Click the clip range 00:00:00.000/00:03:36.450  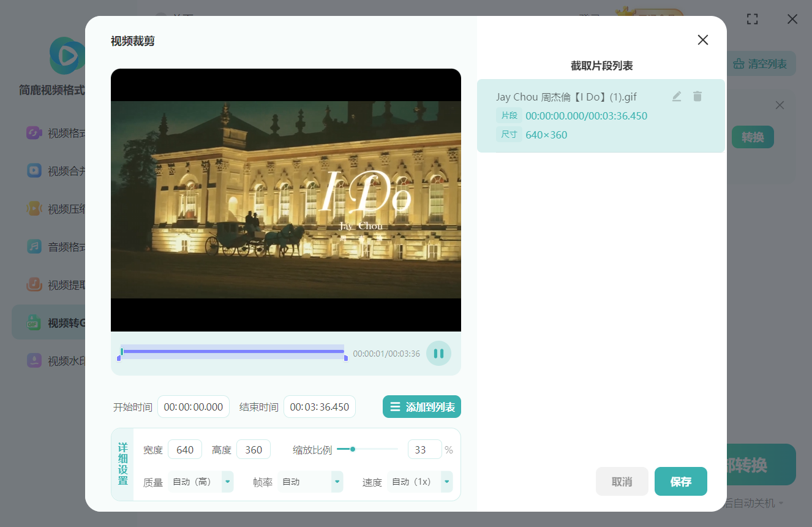[x=586, y=116]
